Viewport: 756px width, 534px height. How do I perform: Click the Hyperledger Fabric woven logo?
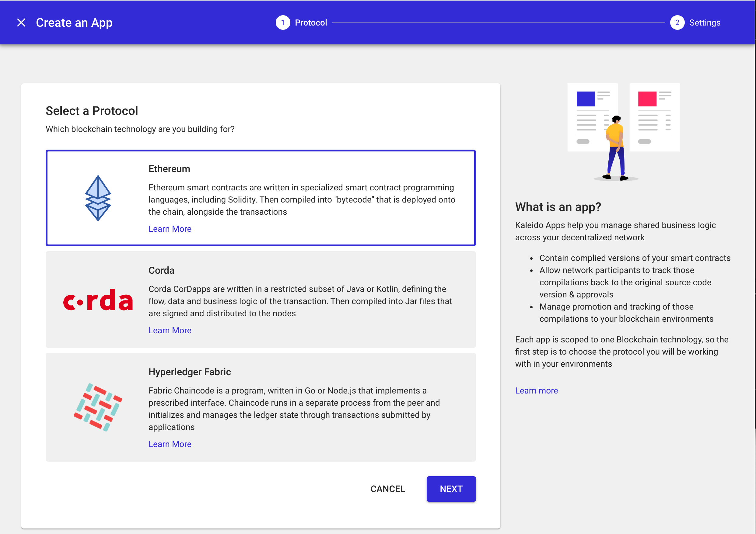(98, 407)
